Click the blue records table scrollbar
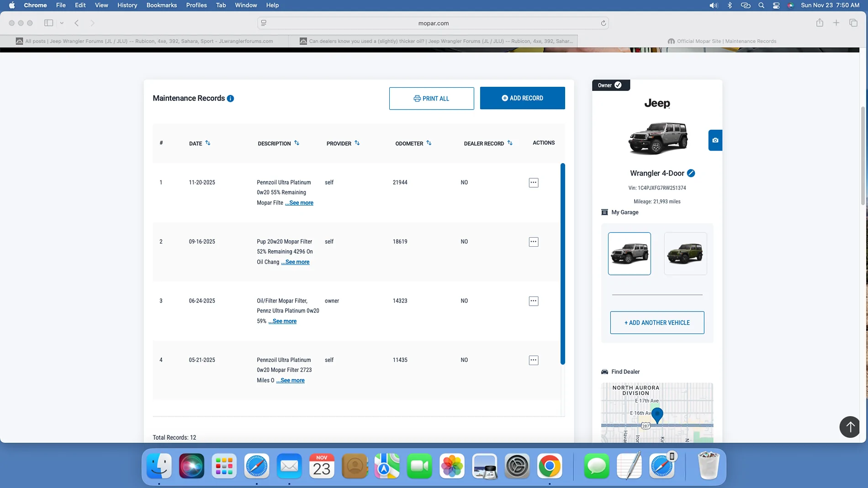Image resolution: width=868 pixels, height=488 pixels. click(562, 264)
